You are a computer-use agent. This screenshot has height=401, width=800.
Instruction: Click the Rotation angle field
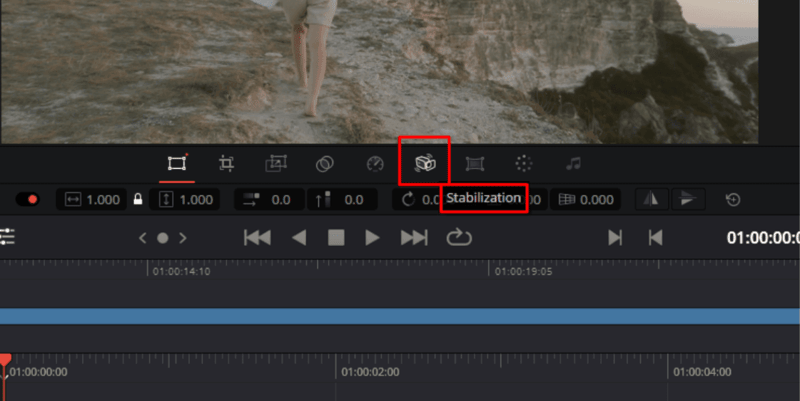tap(417, 199)
